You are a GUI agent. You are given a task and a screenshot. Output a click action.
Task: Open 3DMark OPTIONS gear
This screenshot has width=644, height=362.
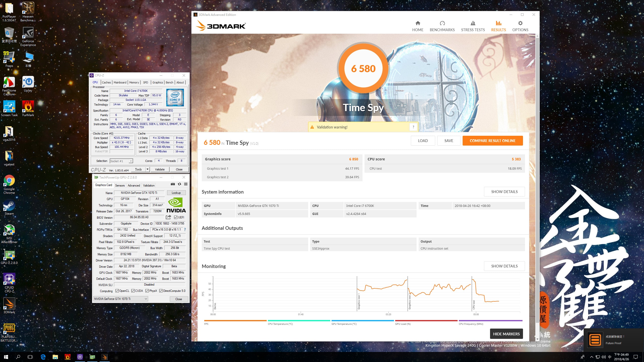[x=520, y=26]
